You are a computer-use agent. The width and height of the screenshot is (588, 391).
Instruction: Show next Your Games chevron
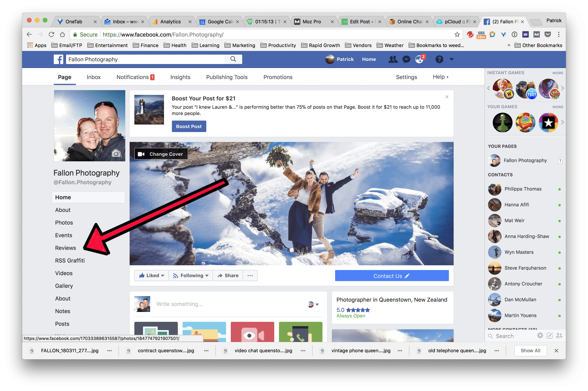(562, 122)
